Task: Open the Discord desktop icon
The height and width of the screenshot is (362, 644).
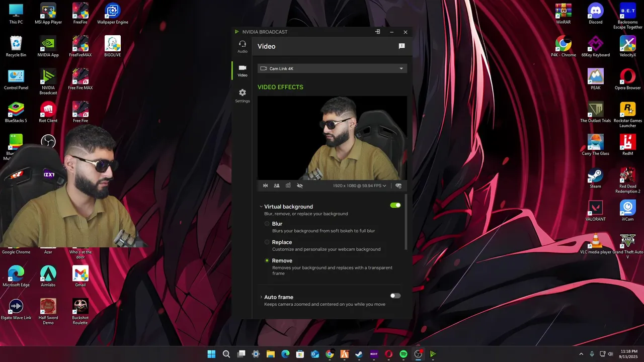Action: pos(596,14)
